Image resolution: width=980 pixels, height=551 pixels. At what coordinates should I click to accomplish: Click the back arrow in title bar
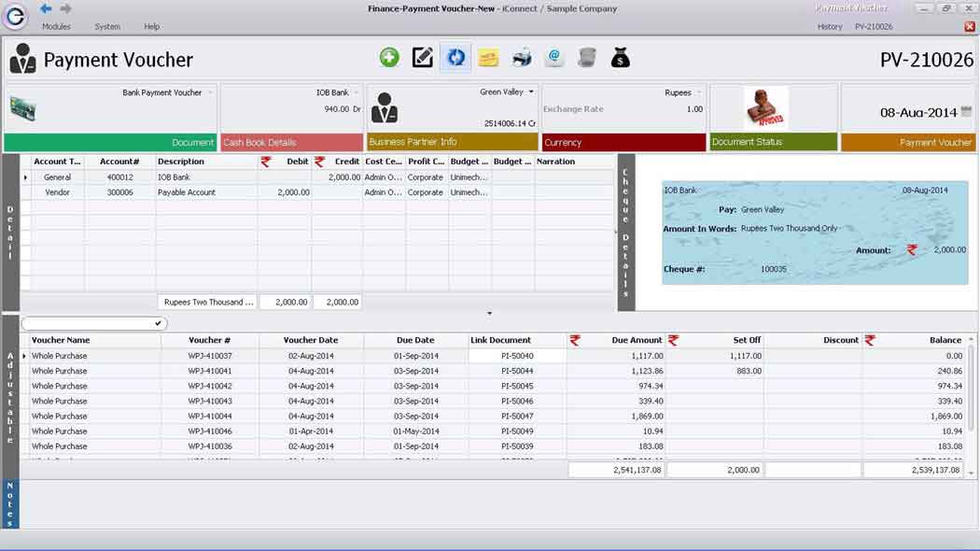46,8
